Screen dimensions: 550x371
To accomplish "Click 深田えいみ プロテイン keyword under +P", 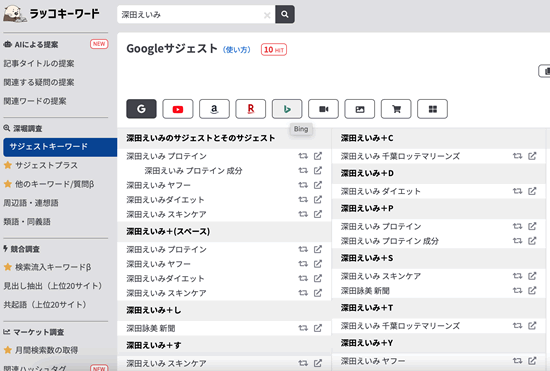I will pyautogui.click(x=381, y=227).
